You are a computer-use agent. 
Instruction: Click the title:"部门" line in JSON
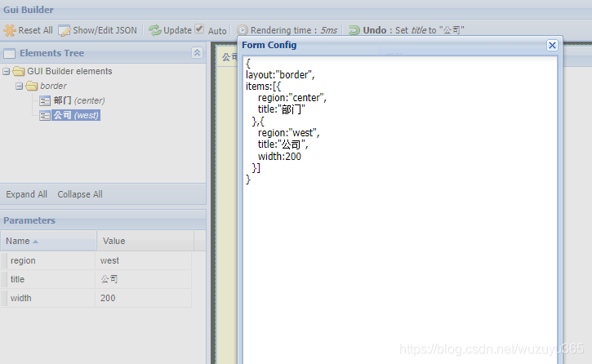pyautogui.click(x=281, y=109)
